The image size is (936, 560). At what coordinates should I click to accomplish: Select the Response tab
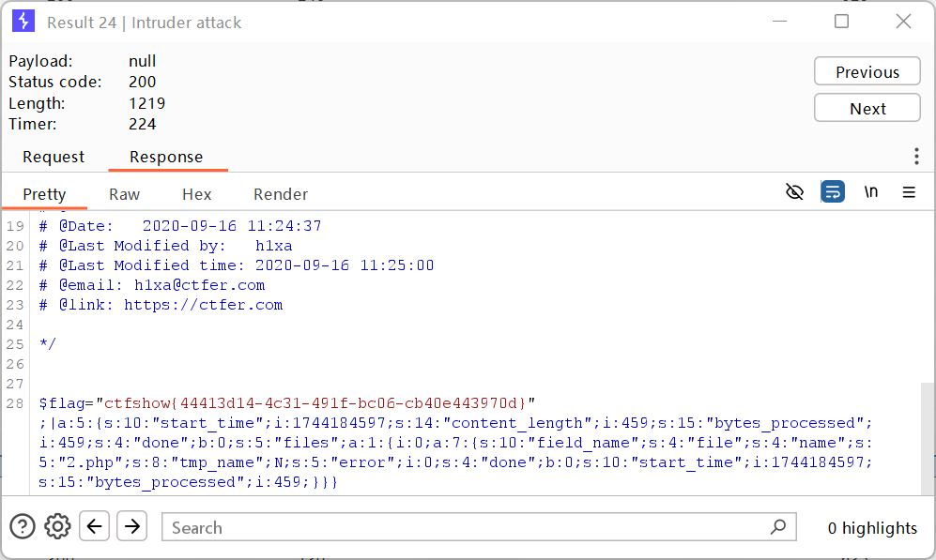[166, 157]
